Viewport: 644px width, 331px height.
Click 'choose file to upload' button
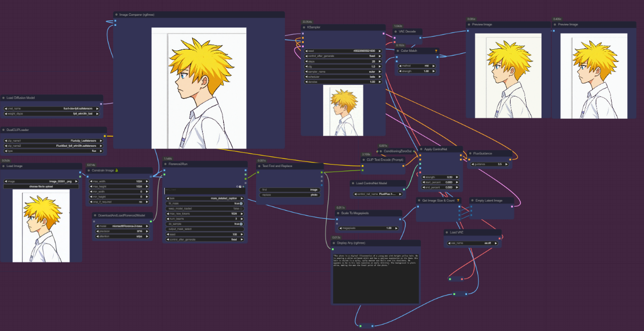tap(41, 186)
